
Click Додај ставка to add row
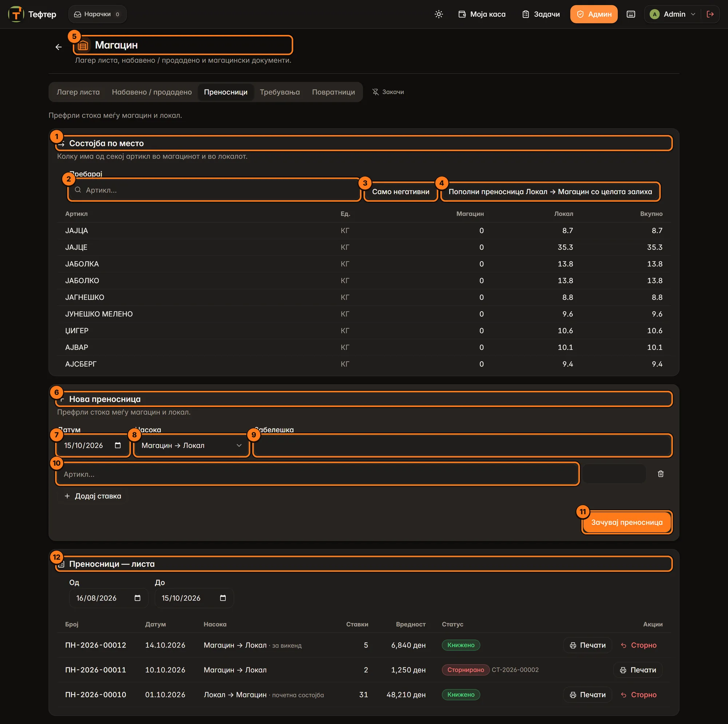[x=93, y=496]
